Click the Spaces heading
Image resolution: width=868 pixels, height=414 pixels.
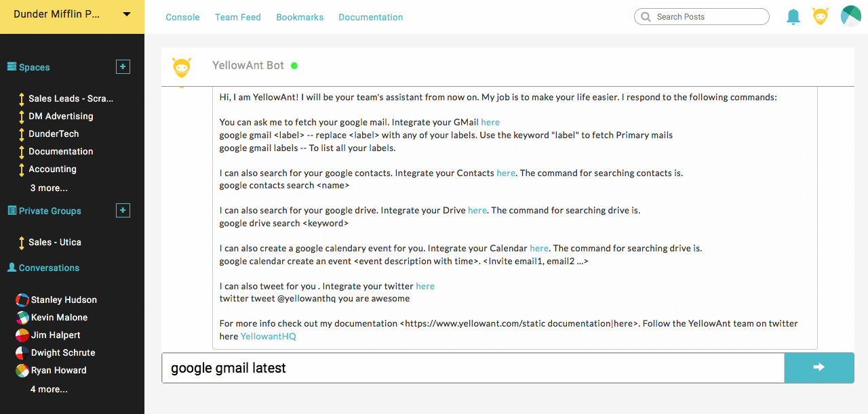click(34, 67)
